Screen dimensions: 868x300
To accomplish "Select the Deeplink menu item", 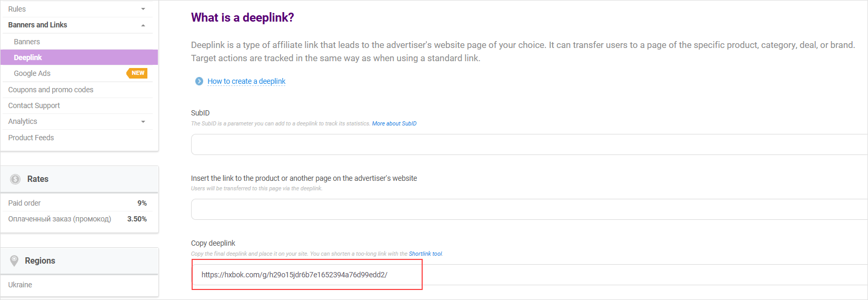I will (x=28, y=57).
